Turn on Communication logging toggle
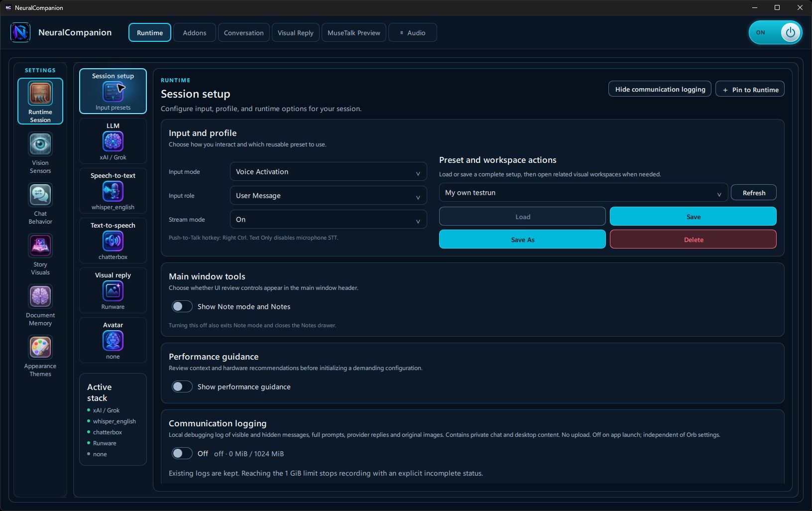Viewport: 812px width, 511px height. [x=182, y=454]
